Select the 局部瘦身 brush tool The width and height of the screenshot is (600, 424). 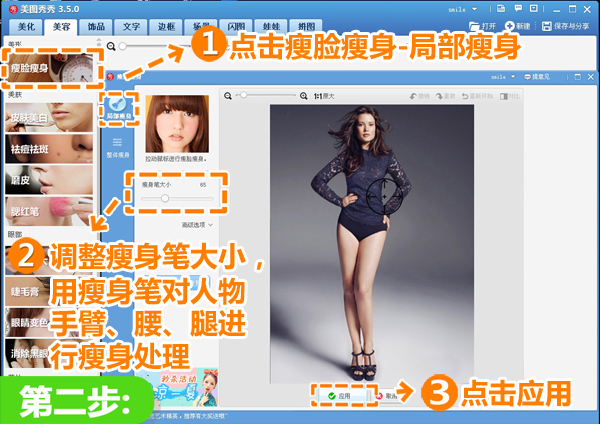[118, 108]
